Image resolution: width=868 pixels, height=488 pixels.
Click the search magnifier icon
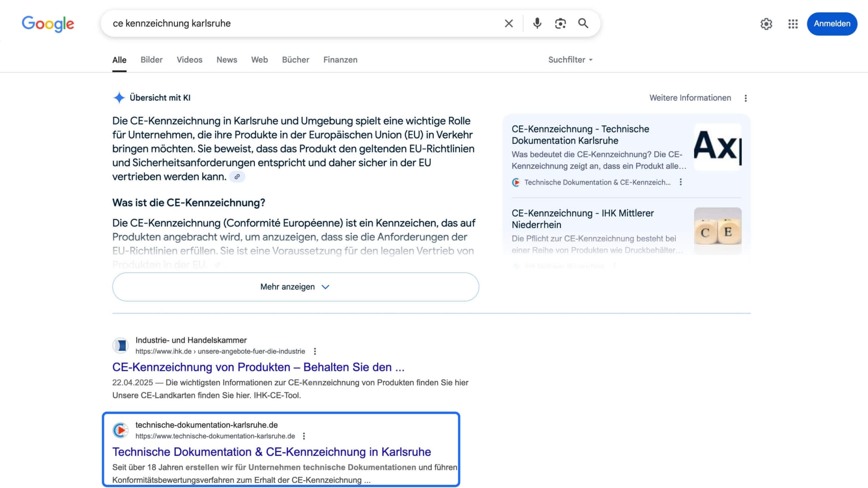click(584, 23)
